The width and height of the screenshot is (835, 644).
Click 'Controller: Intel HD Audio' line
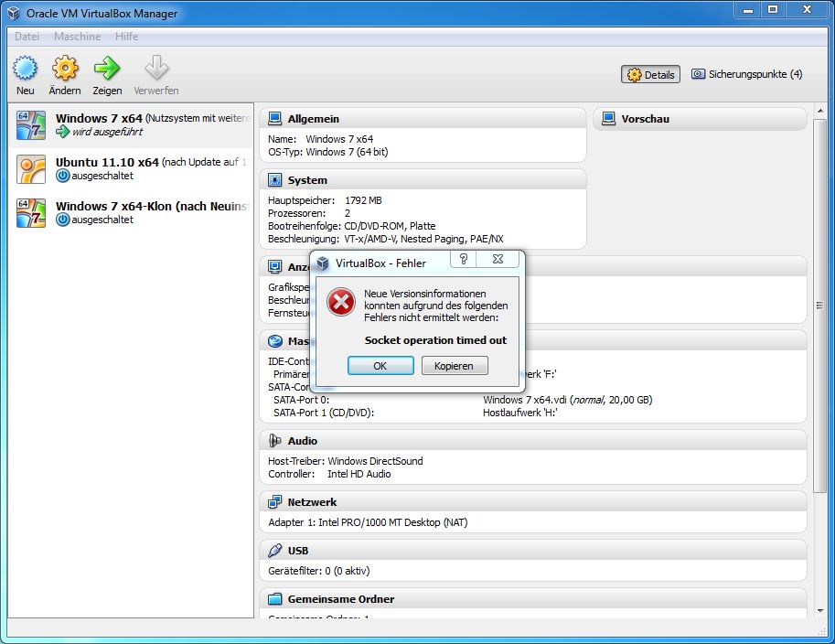329,474
